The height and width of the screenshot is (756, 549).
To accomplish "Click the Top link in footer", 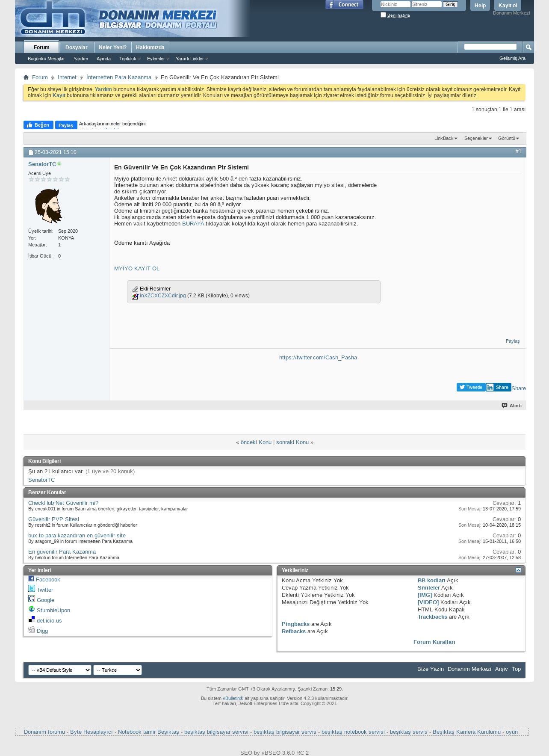I will (x=516, y=669).
